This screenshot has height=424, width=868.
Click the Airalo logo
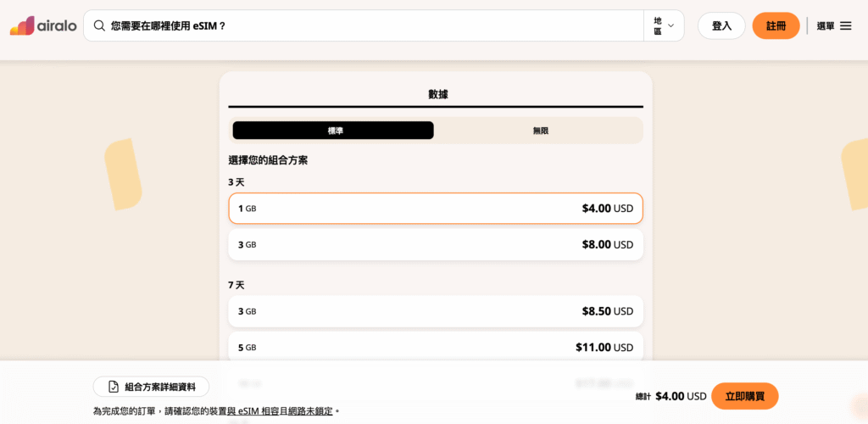click(x=43, y=25)
